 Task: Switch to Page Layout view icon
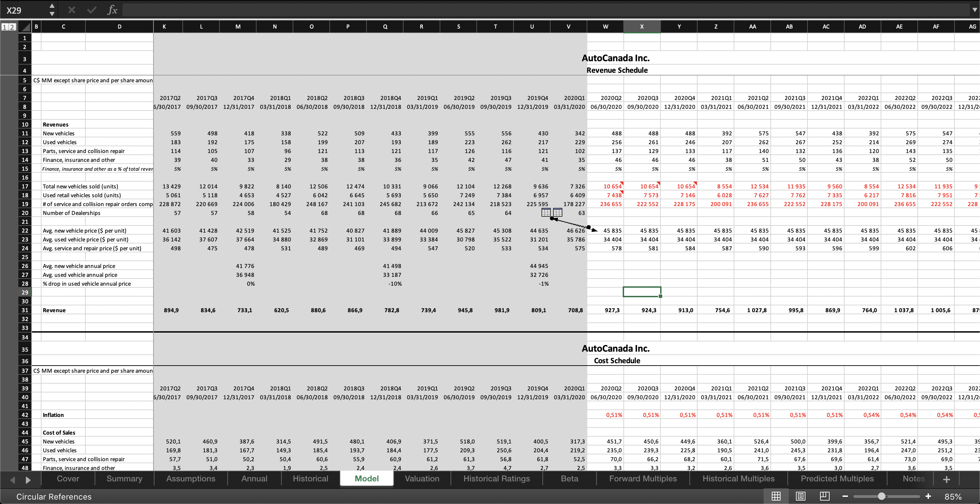(800, 496)
